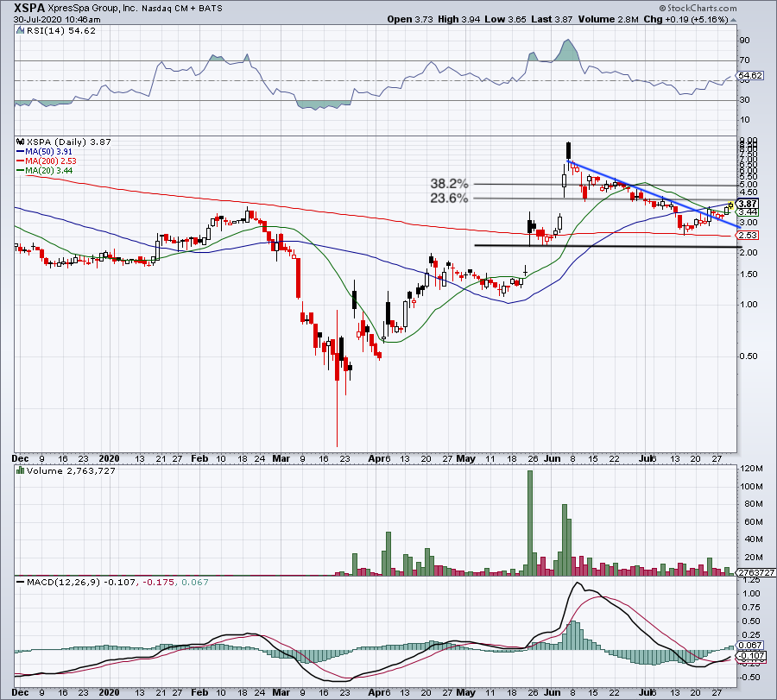Image resolution: width=777 pixels, height=700 pixels.
Task: Click the Volume 2.8M header value
Action: pyautogui.click(x=608, y=19)
